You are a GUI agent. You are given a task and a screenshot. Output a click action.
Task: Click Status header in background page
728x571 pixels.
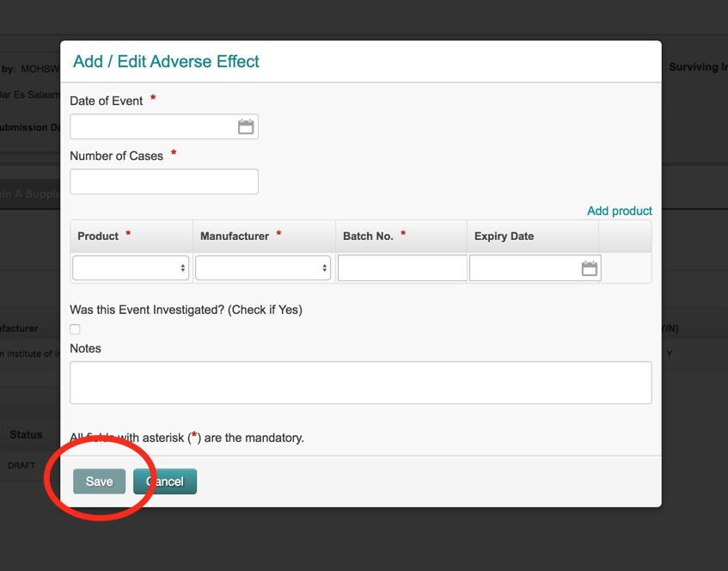[x=26, y=435]
